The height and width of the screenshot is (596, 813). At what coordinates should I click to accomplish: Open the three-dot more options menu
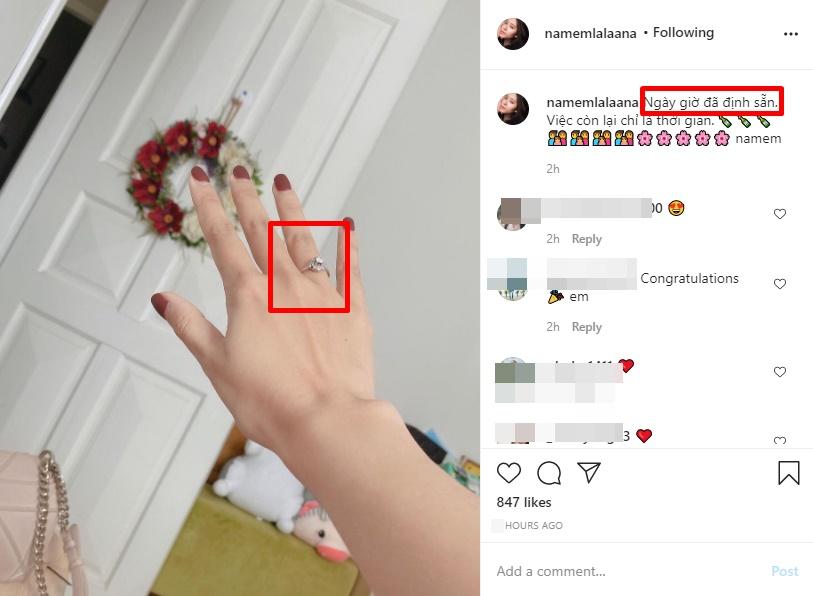[791, 34]
